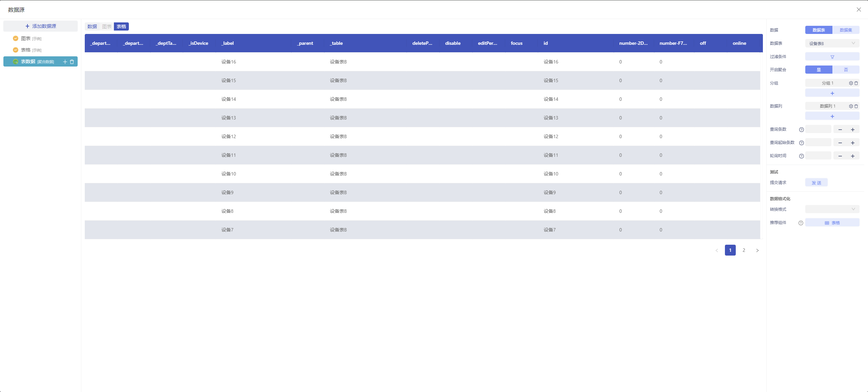This screenshot has width=868, height=392.
Task: Click the _isDevice column header
Action: (x=199, y=43)
